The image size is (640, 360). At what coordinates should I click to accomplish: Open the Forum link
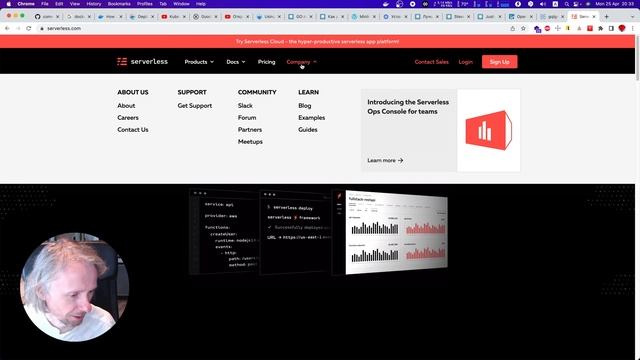[247, 118]
